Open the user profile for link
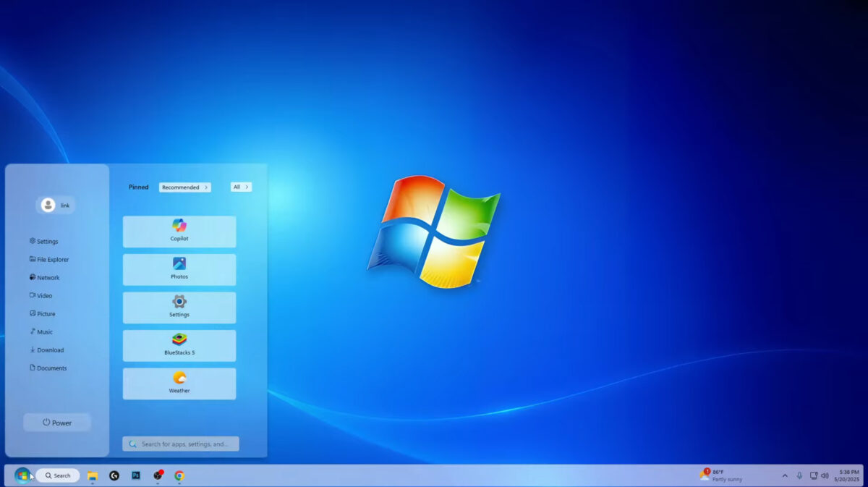 tap(56, 205)
